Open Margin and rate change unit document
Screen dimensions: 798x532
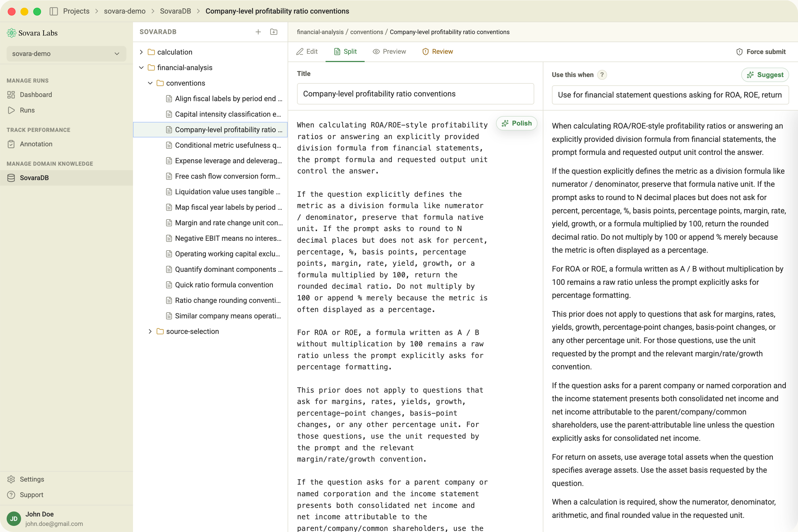point(210,223)
